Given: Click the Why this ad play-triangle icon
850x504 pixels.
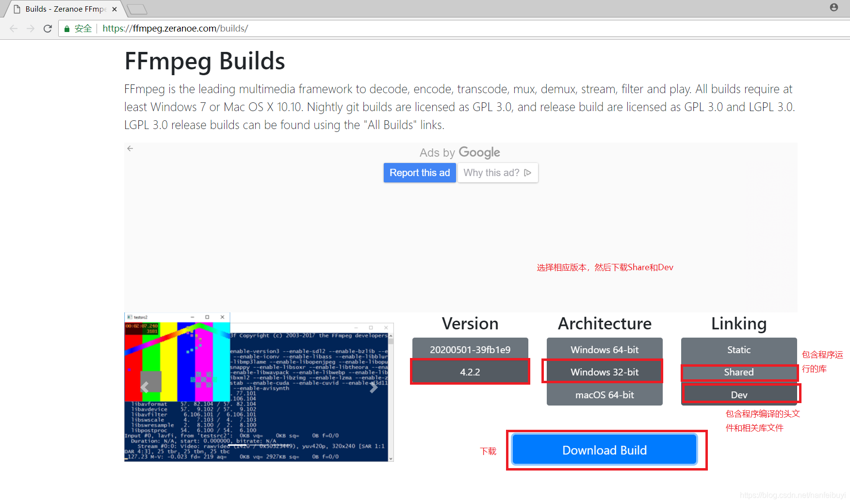Looking at the screenshot, I should point(528,173).
